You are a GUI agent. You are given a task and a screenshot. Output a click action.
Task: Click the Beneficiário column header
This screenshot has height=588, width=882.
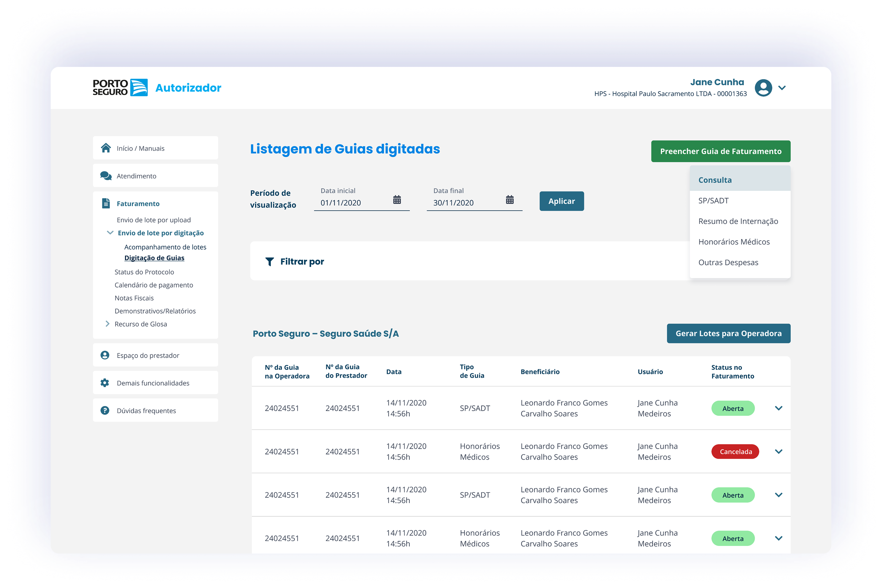point(540,372)
